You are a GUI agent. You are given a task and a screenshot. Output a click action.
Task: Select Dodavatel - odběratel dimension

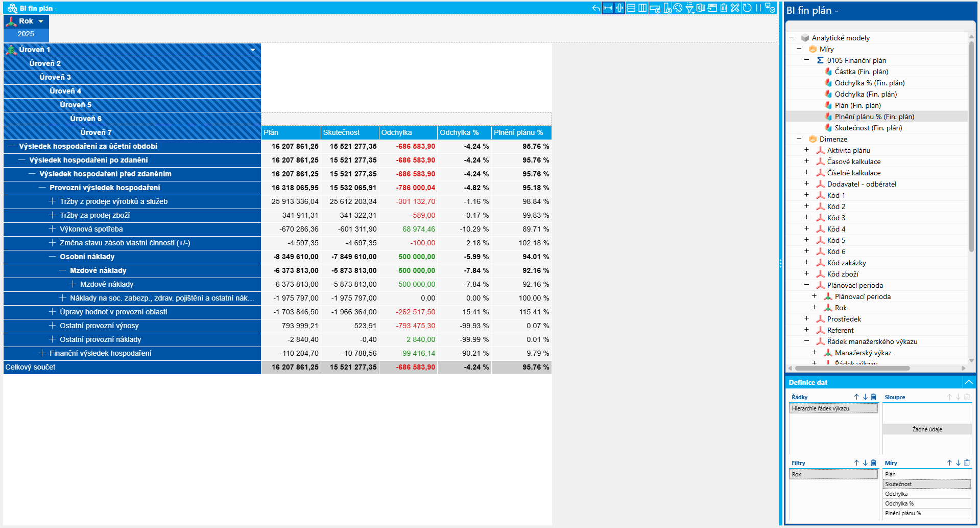pos(862,184)
